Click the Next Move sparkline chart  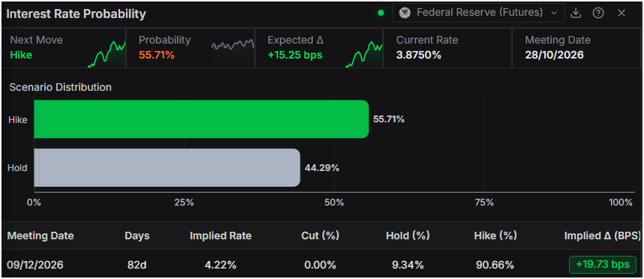click(x=106, y=53)
